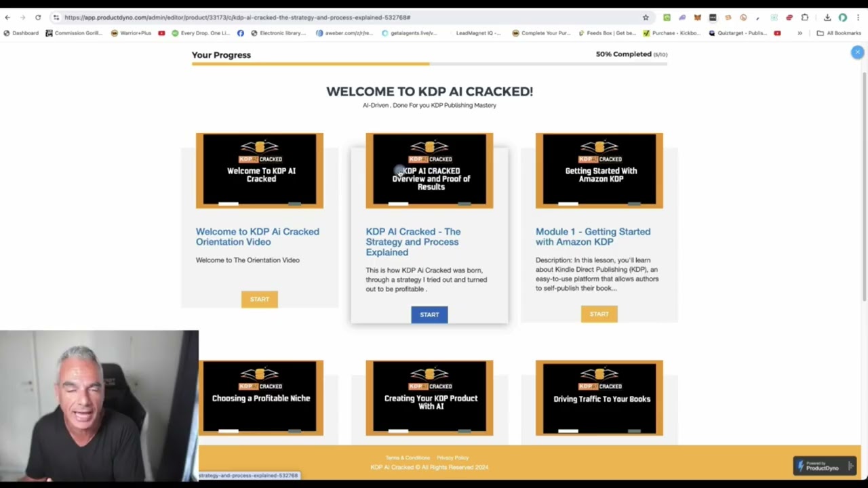The width and height of the screenshot is (868, 488).
Task: Open the Electronic library bookmark
Action: (x=278, y=33)
